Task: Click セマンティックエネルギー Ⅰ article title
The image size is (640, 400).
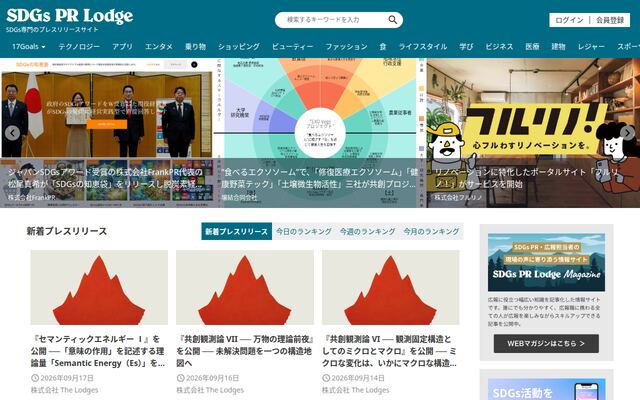Action: [x=98, y=351]
